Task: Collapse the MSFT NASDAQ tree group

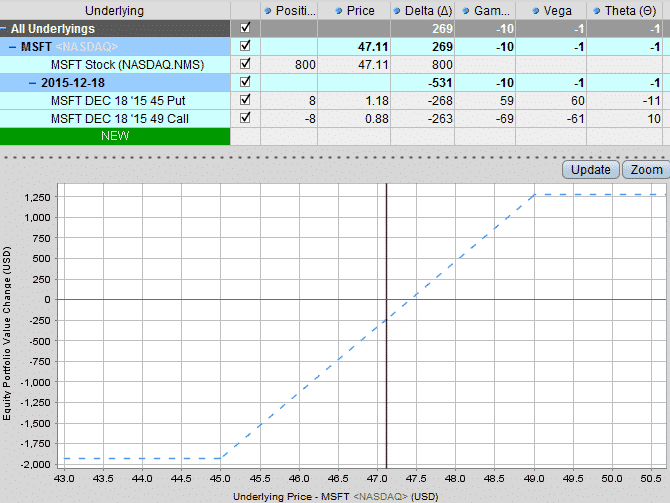Action: tap(13, 47)
